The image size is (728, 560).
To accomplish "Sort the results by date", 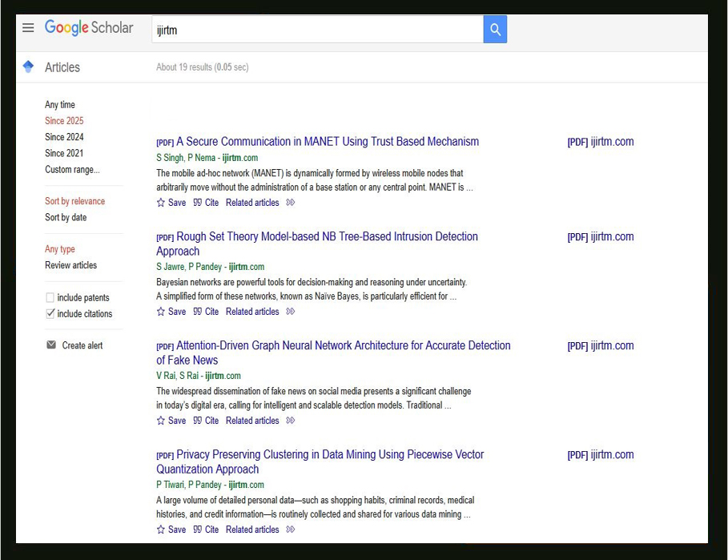I will (x=66, y=217).
